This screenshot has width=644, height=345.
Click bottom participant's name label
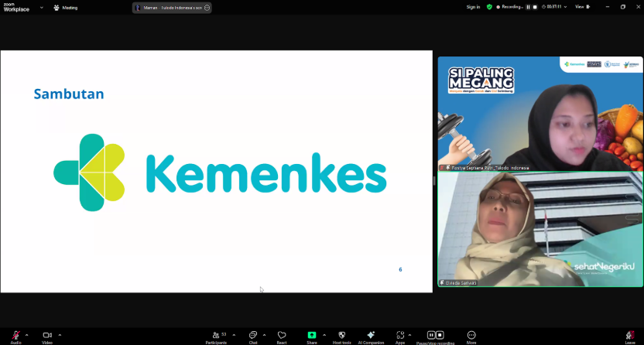[x=458, y=283]
